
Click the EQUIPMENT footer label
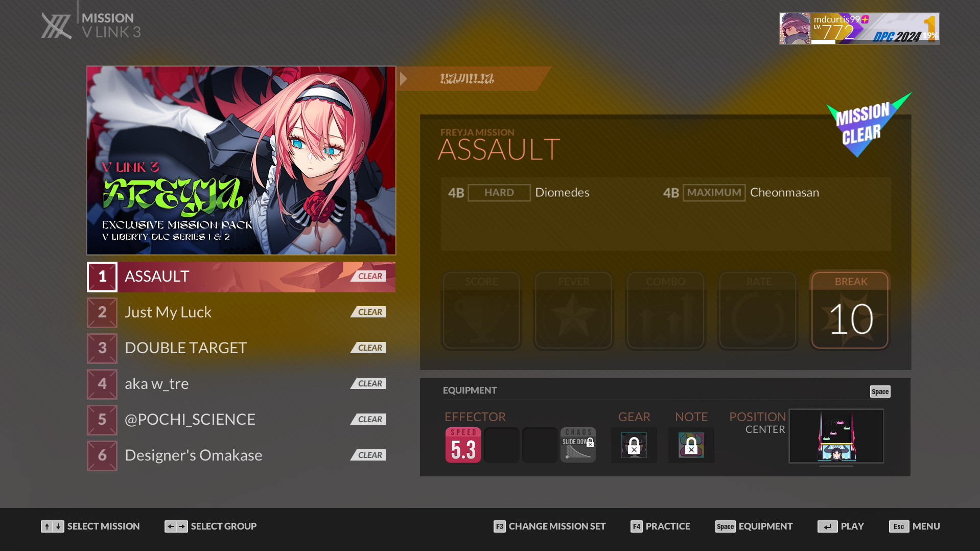[765, 526]
